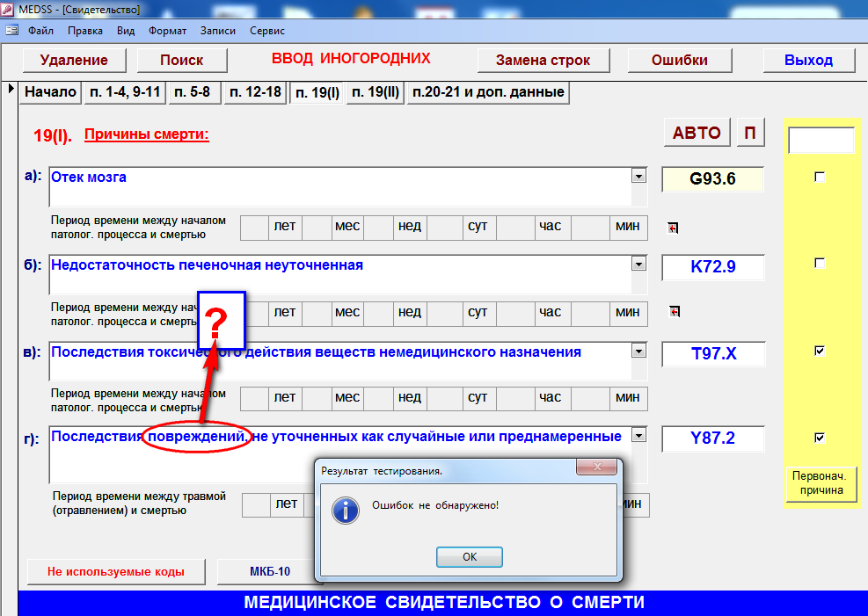Open the Сервис menu
868x616 pixels.
pos(267,31)
